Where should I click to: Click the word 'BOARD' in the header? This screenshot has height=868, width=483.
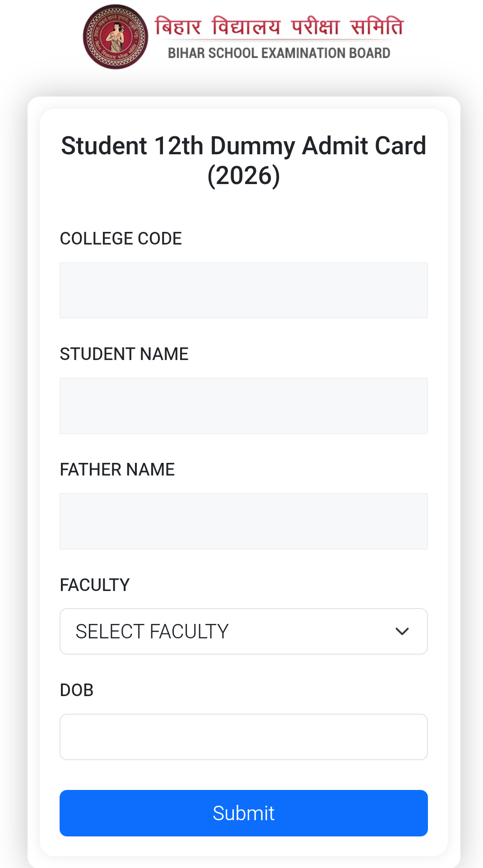(x=369, y=53)
